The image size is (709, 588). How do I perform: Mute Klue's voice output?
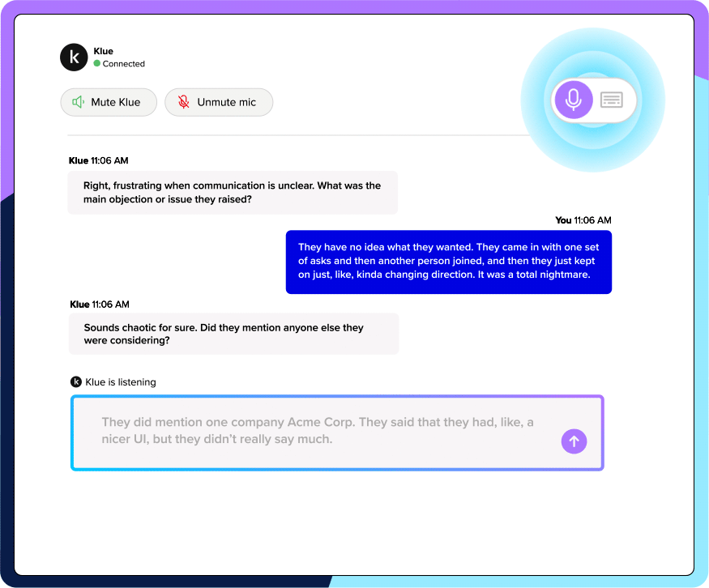click(x=109, y=102)
